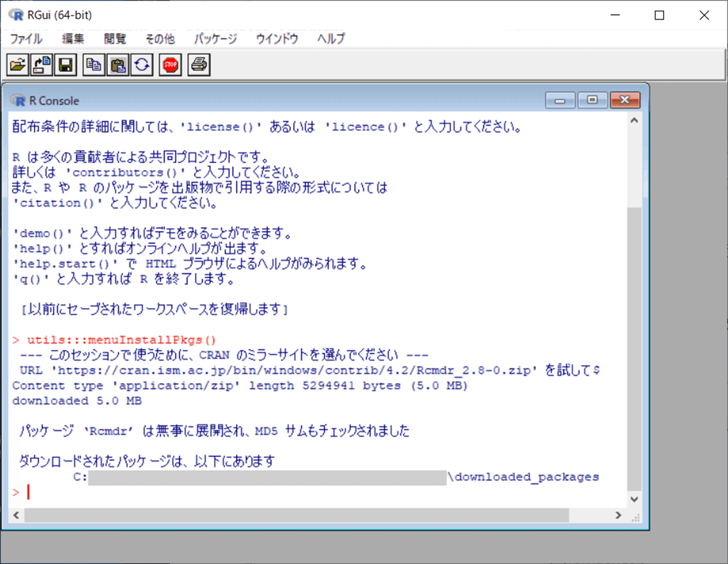
Task: Click the パッケージ 'Rcmdr' は無事に展開され line
Action: pyautogui.click(x=214, y=432)
